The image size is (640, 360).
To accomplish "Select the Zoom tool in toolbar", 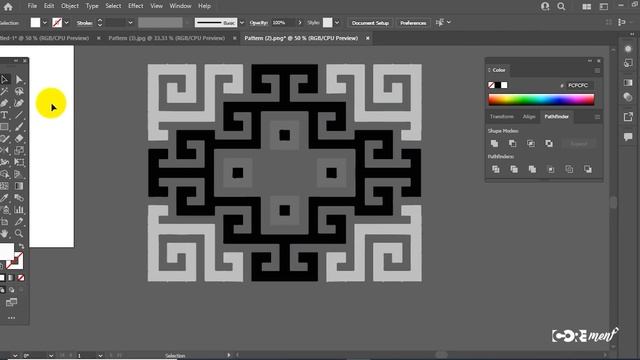I will tap(19, 233).
